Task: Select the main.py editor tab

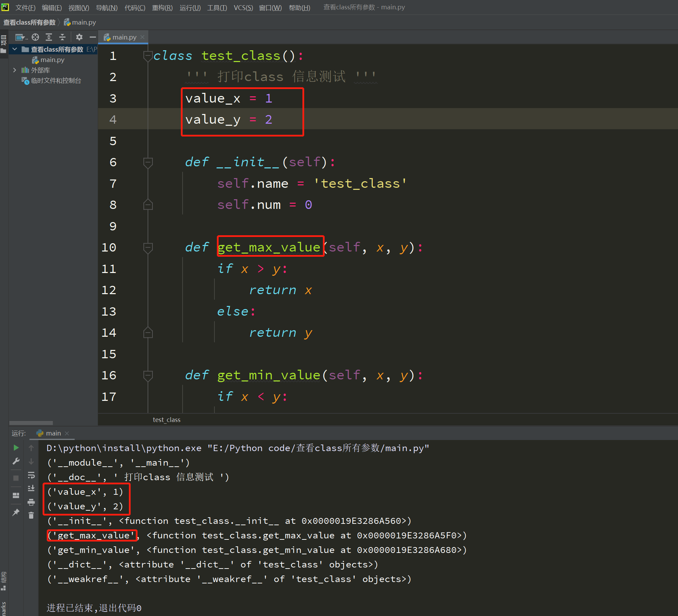Action: tap(124, 37)
